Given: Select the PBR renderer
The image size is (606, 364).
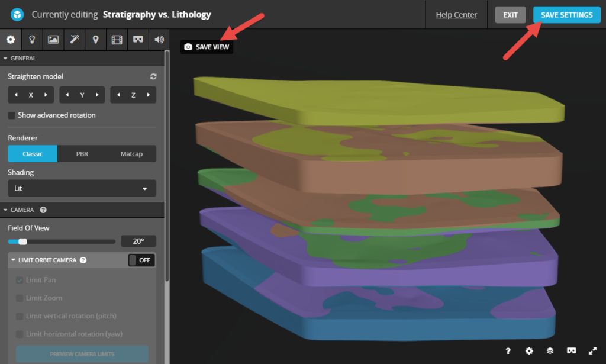Looking at the screenshot, I should click(x=82, y=154).
